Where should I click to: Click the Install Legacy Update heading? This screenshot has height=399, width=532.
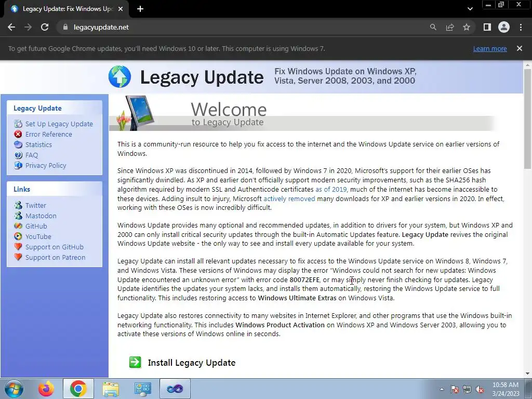point(192,363)
